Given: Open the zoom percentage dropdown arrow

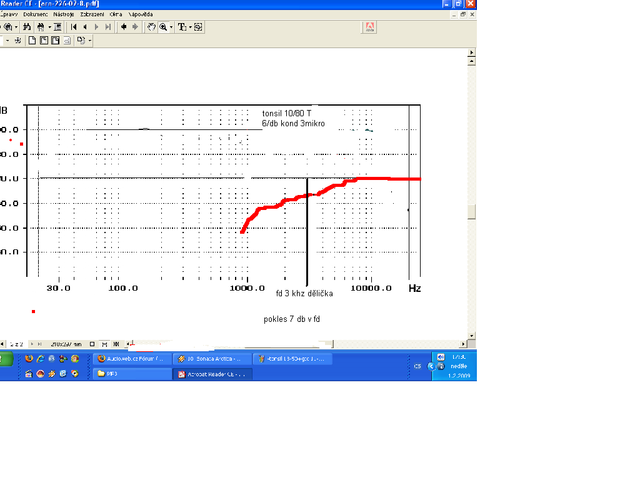Looking at the screenshot, I should 7,40.
